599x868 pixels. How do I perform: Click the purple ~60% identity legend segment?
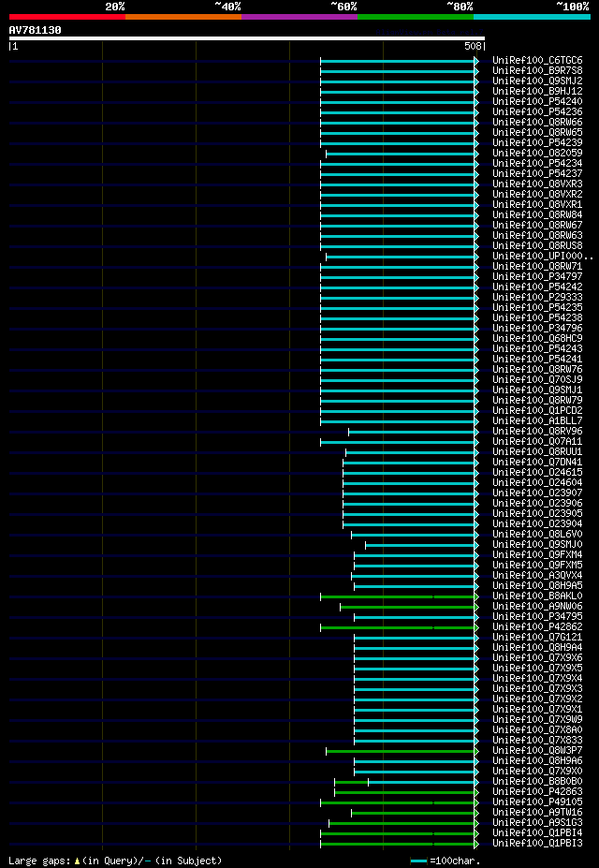coord(299,17)
